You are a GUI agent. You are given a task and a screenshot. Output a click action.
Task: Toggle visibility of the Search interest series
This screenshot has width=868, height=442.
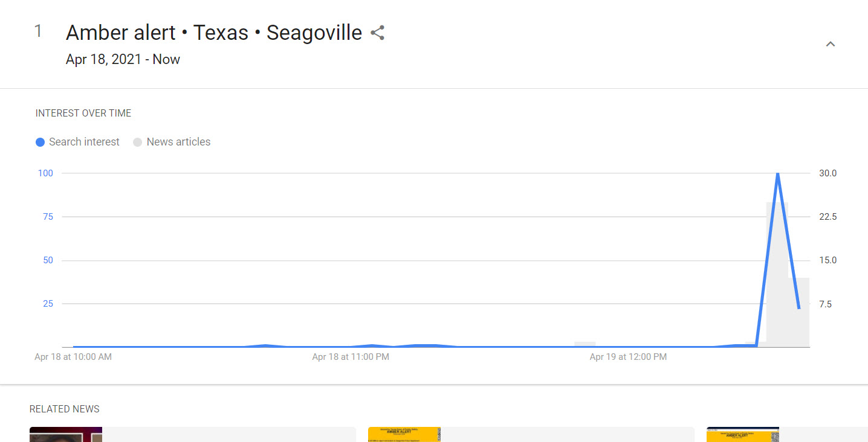(x=77, y=141)
